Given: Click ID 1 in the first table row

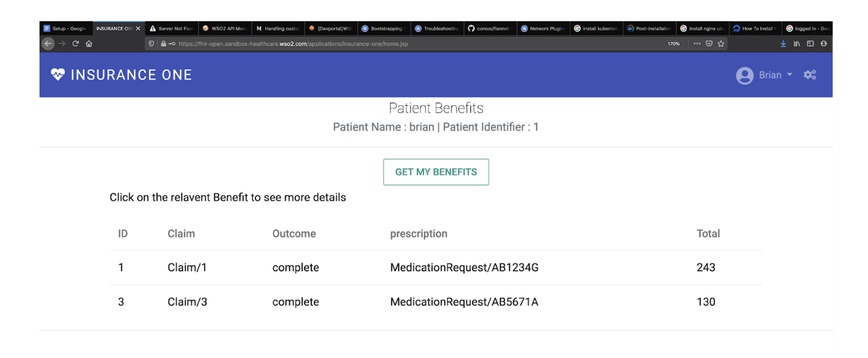Looking at the screenshot, I should coord(121,267).
